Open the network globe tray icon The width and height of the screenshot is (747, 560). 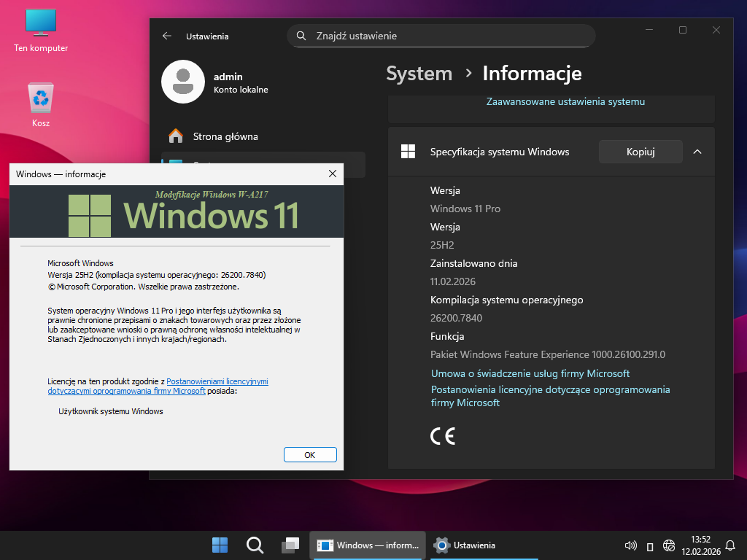669,545
